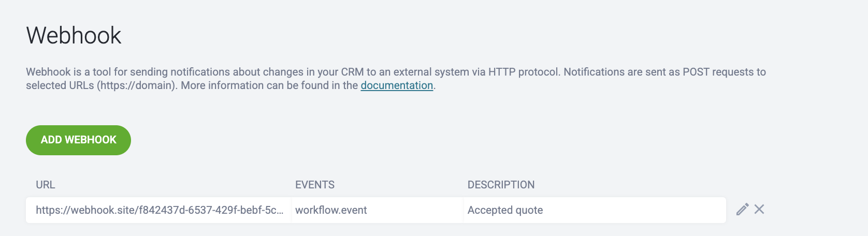Click the words 'selected URLs' in the paragraph
The image size is (868, 236).
60,85
